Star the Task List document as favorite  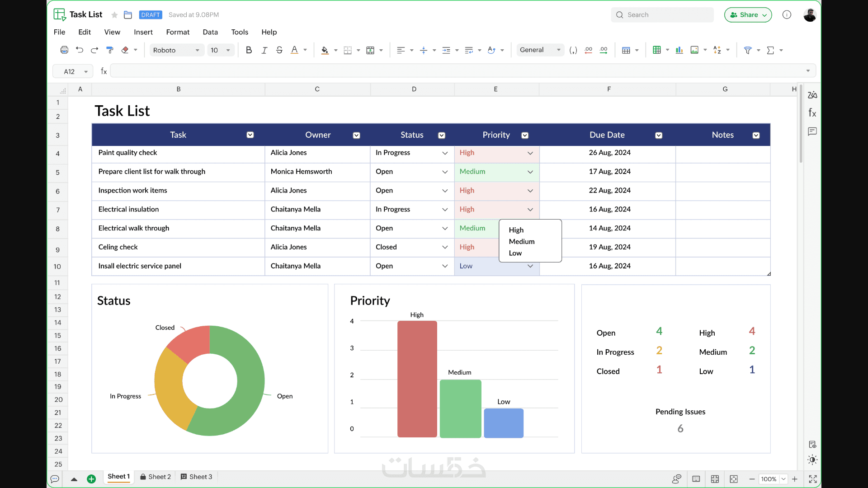(x=114, y=15)
